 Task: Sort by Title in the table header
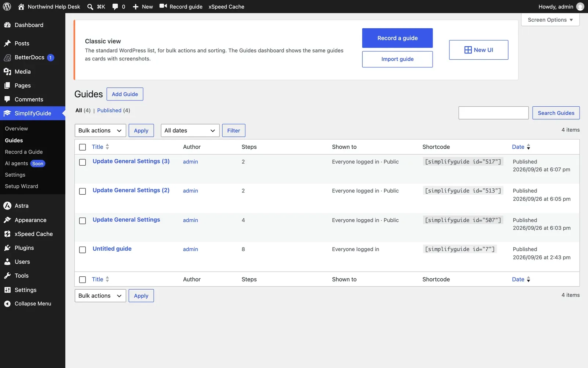(x=100, y=147)
